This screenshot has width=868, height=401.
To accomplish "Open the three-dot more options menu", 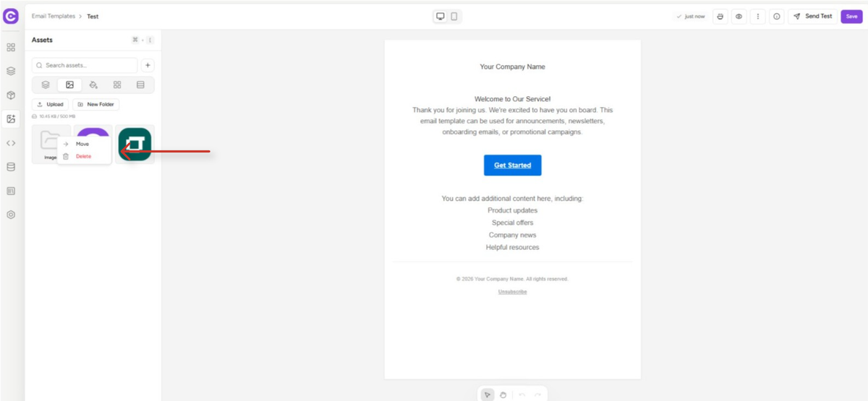I will point(757,16).
